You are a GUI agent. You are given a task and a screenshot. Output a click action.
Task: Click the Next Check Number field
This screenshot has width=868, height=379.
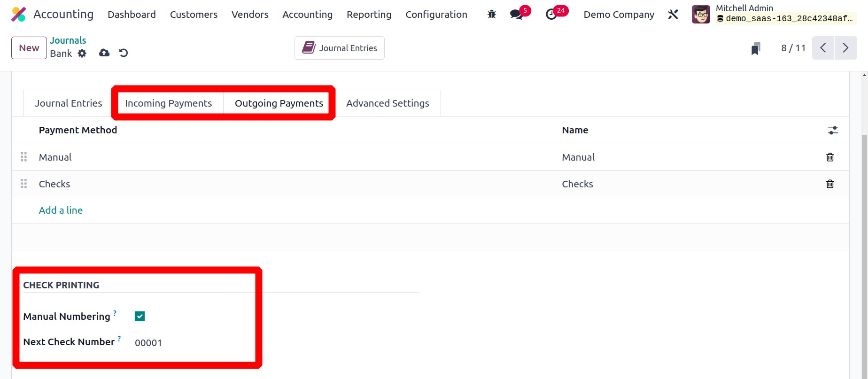(x=188, y=343)
